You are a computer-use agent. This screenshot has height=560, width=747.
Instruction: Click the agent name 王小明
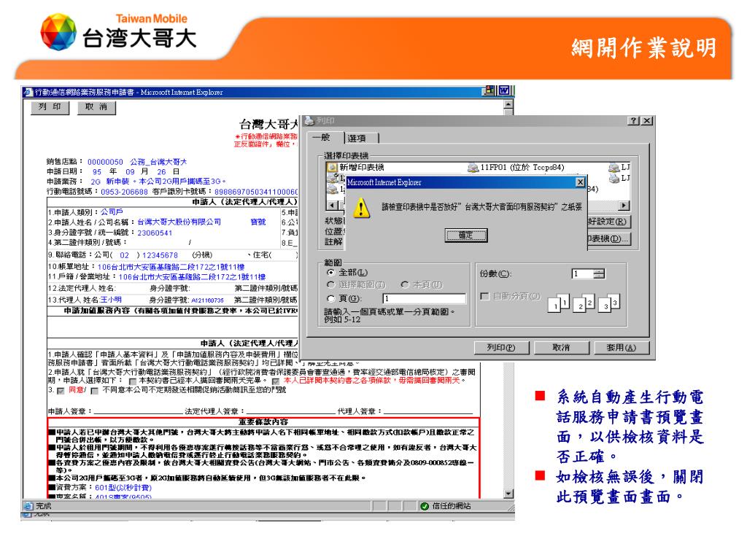pos(111,300)
